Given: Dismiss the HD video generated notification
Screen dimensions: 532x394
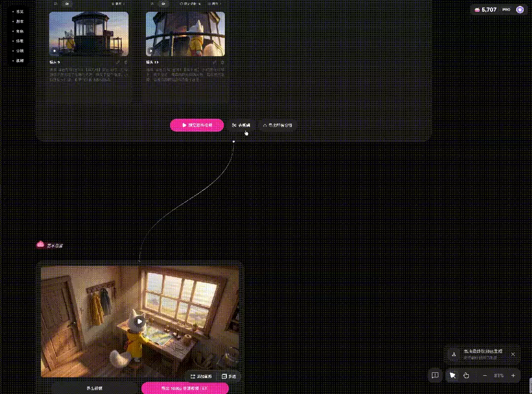Looking at the screenshot, I should pyautogui.click(x=513, y=354).
